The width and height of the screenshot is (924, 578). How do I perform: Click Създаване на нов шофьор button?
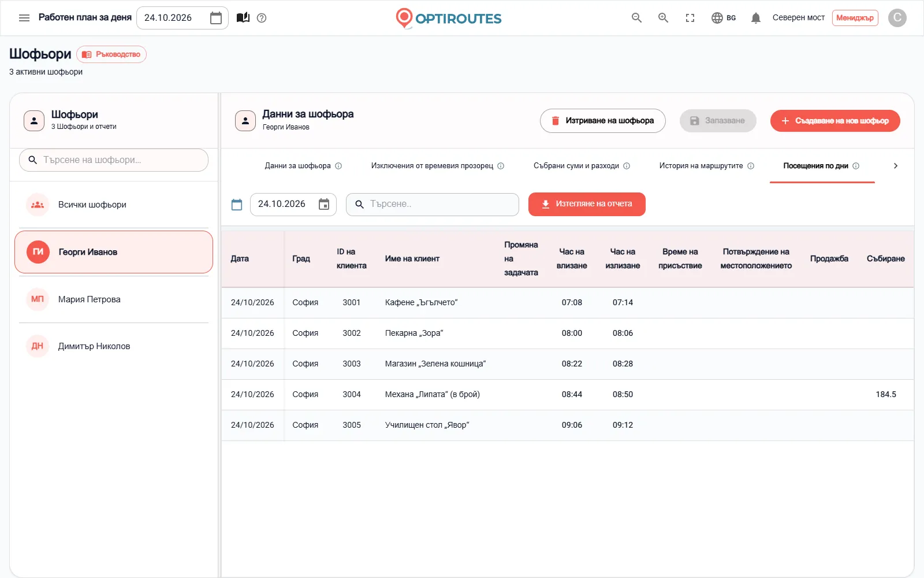pyautogui.click(x=835, y=121)
